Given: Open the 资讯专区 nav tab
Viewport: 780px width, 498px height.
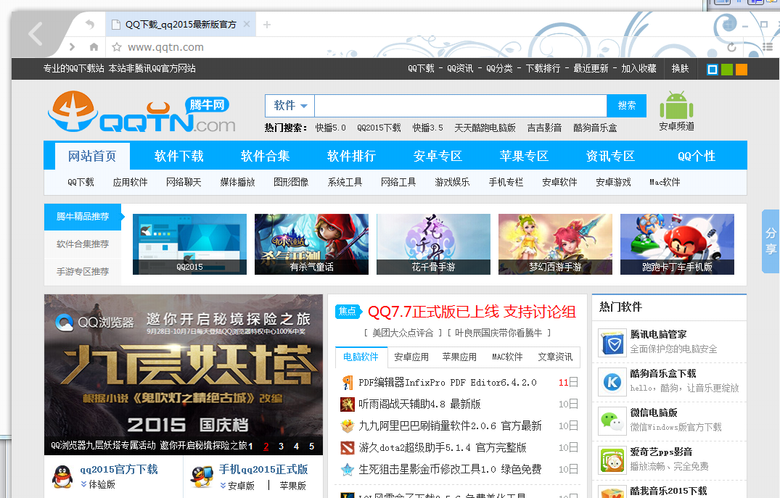Looking at the screenshot, I should tap(610, 156).
